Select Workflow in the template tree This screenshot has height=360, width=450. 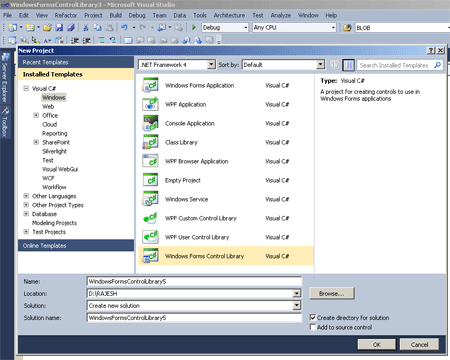tap(54, 187)
